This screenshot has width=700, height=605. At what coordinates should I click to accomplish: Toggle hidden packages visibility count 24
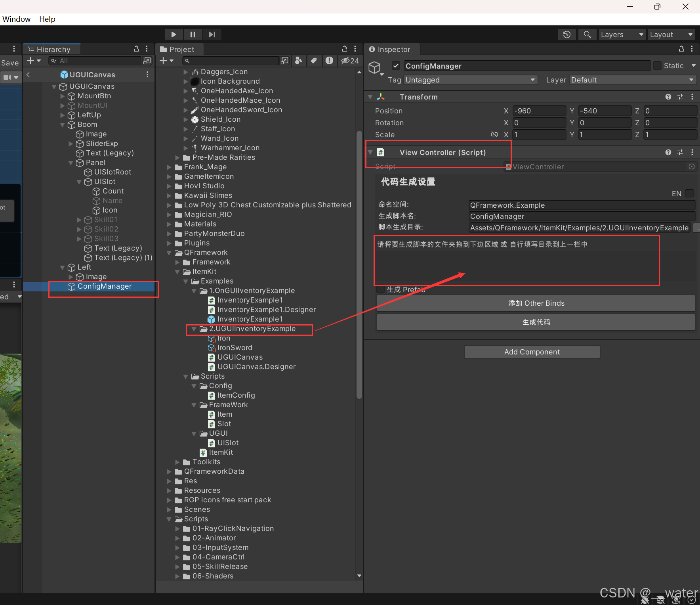[350, 61]
